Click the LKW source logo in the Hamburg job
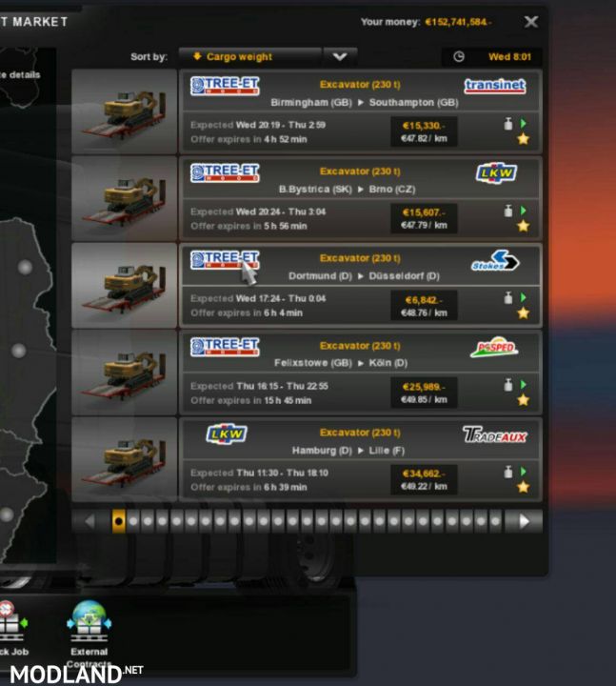This screenshot has height=686, width=616. 227,434
